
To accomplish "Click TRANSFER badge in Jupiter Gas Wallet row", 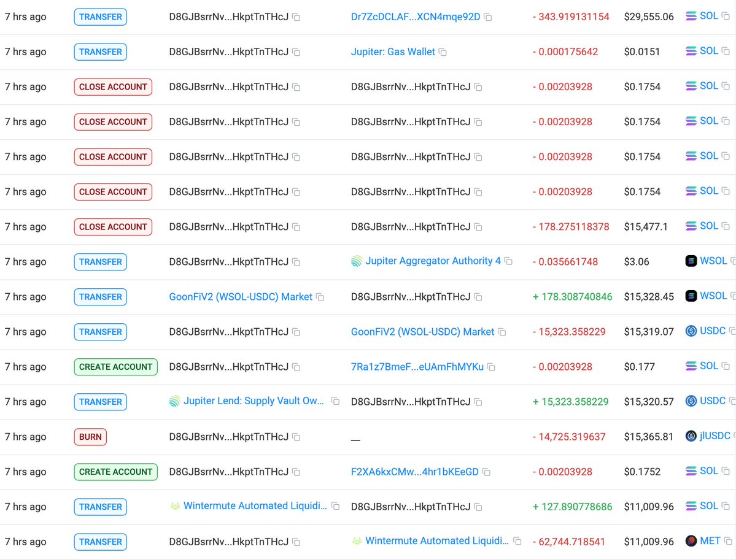I will [101, 52].
